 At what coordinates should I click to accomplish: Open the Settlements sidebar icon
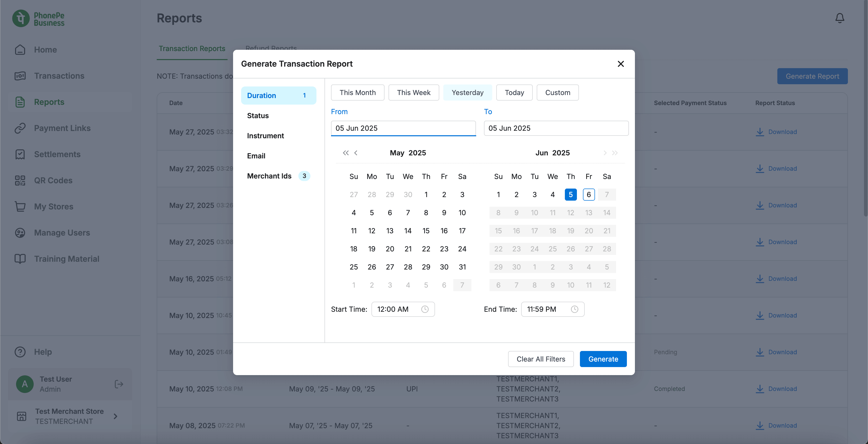click(20, 154)
